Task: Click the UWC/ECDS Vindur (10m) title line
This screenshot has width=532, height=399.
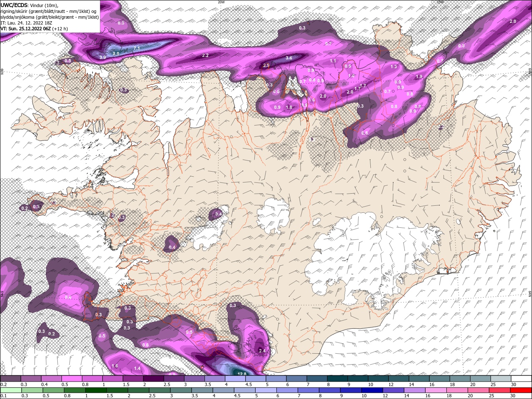Action: (x=30, y=5)
